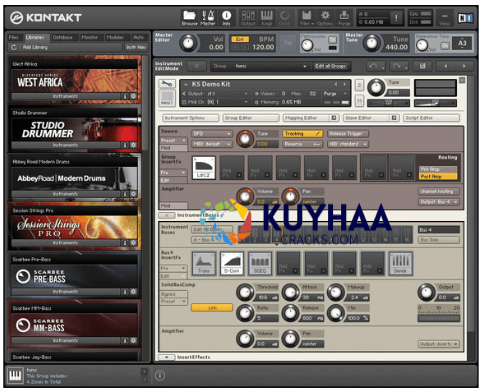The height and width of the screenshot is (392, 481).
Task: Open the Instrument Options button
Action: pyautogui.click(x=191, y=118)
